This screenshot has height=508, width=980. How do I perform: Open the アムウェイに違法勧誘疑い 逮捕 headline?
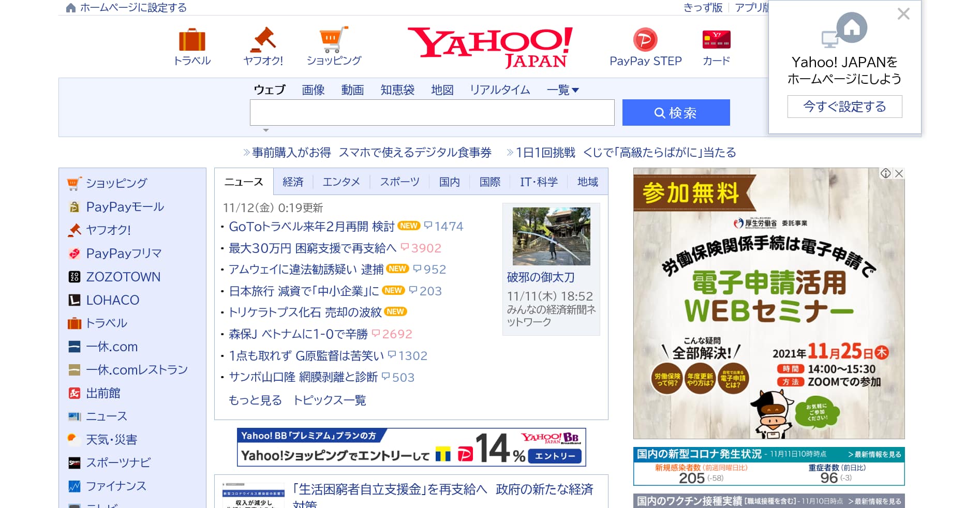306,270
